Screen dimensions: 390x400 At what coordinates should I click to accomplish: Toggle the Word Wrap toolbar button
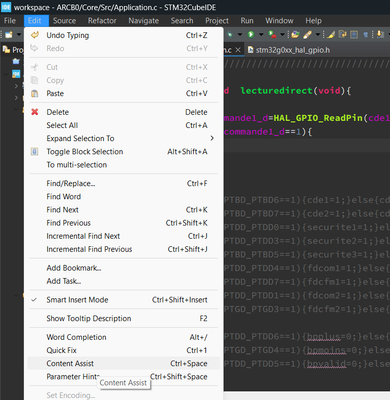click(x=342, y=34)
